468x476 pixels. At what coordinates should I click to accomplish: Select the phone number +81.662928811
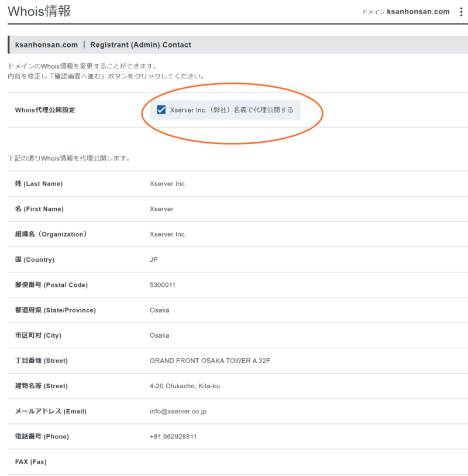[173, 437]
